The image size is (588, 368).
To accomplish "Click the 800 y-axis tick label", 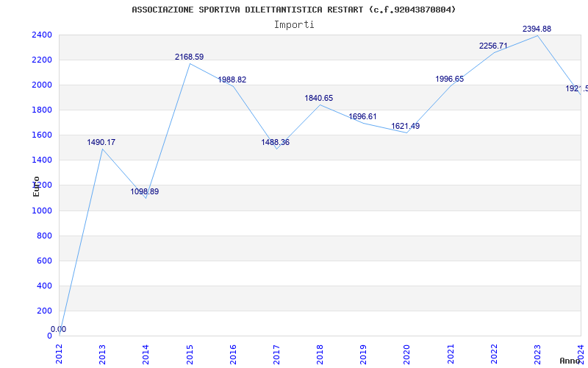I will [x=45, y=236].
